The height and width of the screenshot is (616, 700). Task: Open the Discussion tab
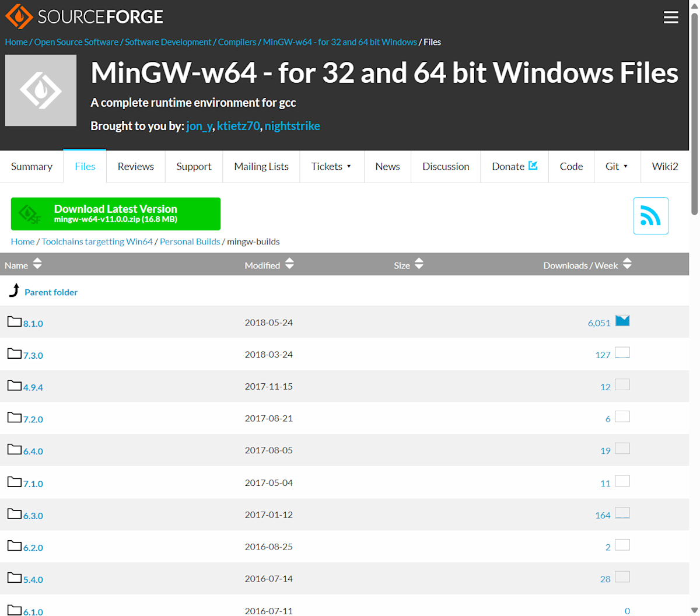446,166
